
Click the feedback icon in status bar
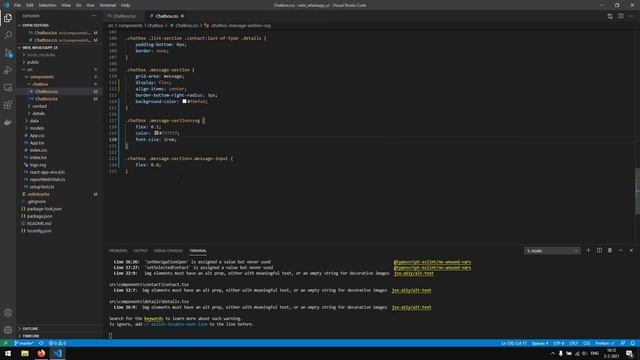tap(622, 343)
